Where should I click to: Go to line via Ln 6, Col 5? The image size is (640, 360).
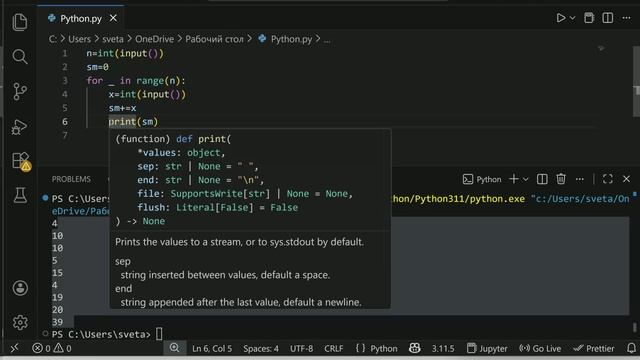tap(212, 349)
